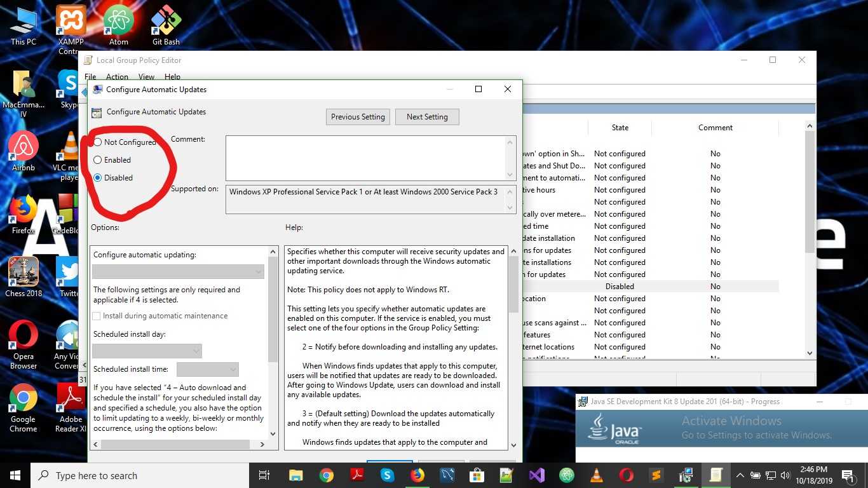Select the Disabled radio button
Screen dimensions: 868x488
coord(98,178)
